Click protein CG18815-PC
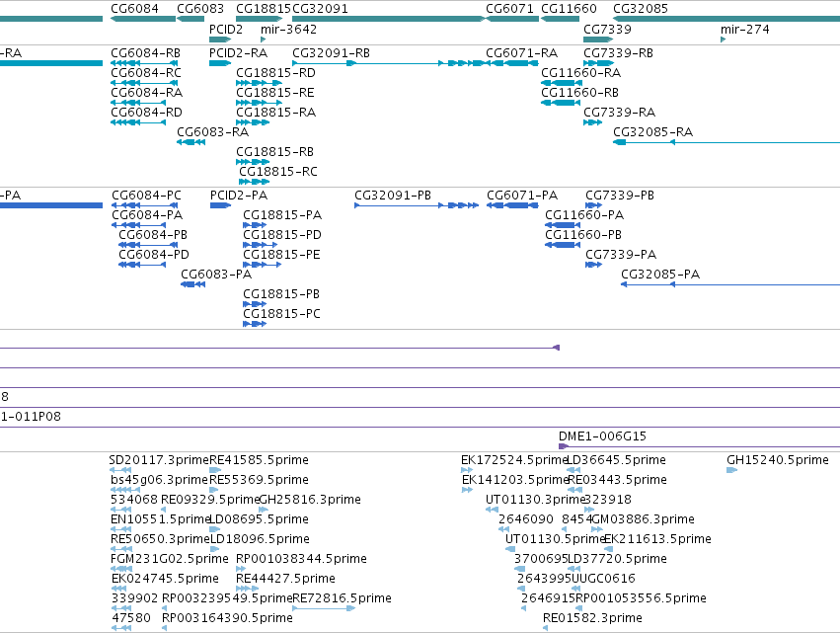 [x=281, y=314]
